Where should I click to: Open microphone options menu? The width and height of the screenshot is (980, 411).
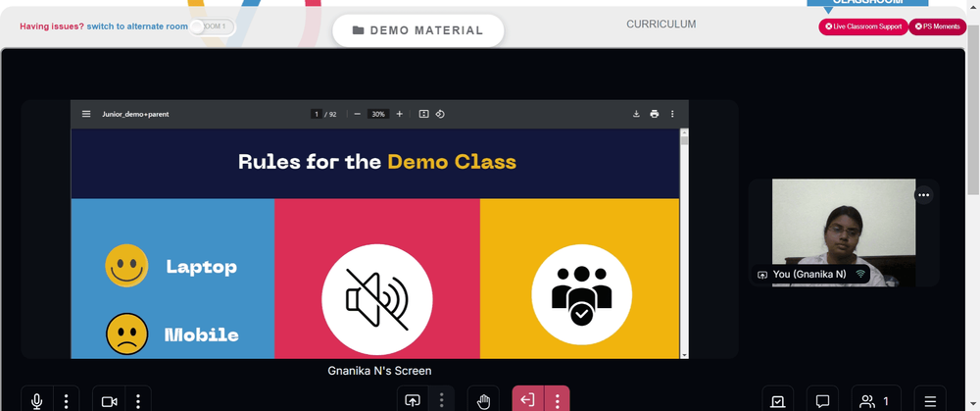[67, 401]
